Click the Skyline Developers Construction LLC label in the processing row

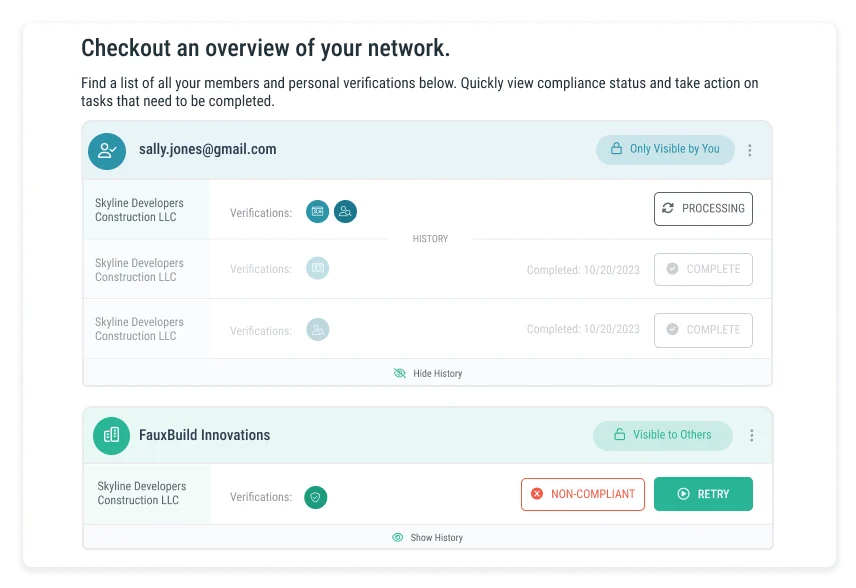(139, 210)
